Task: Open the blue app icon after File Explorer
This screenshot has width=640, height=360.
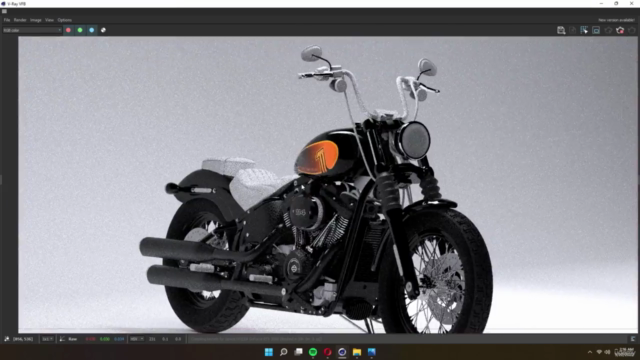Action: point(371,352)
